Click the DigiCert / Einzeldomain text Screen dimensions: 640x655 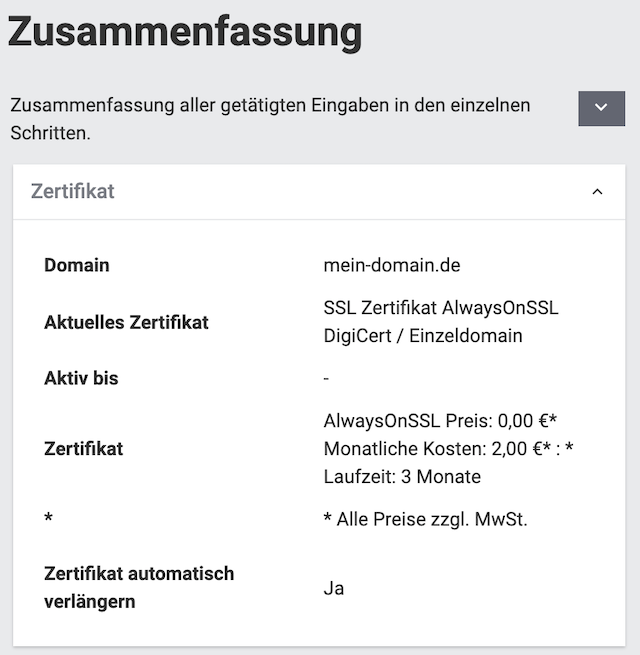coord(423,336)
